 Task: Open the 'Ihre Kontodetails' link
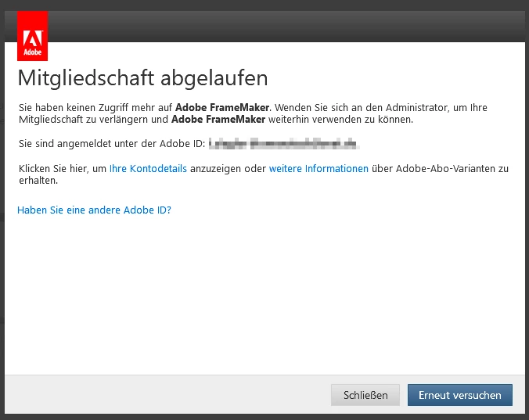click(x=148, y=168)
